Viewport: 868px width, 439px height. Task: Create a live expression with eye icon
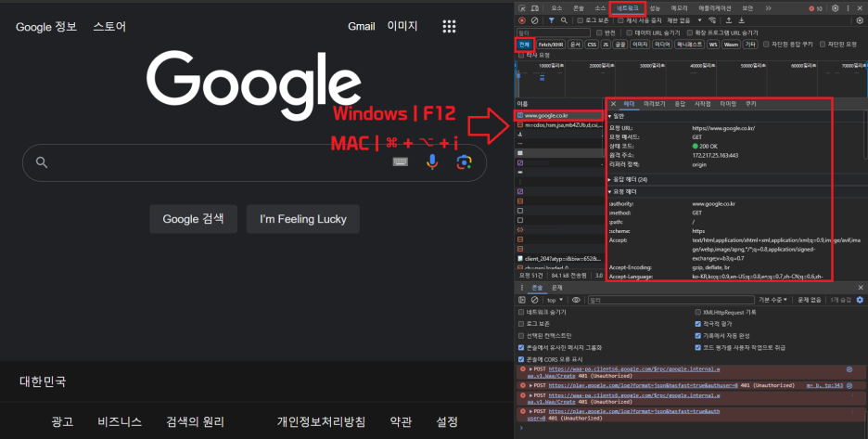(x=576, y=300)
